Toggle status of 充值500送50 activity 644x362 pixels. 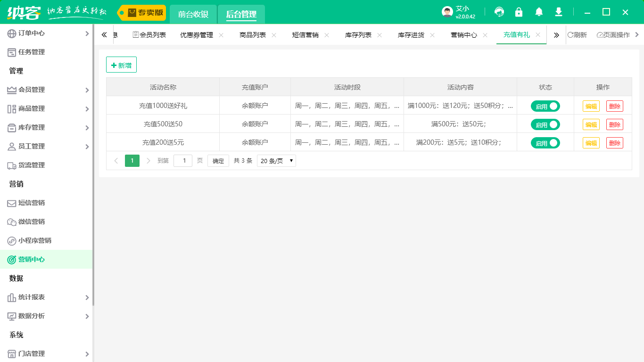tap(545, 124)
